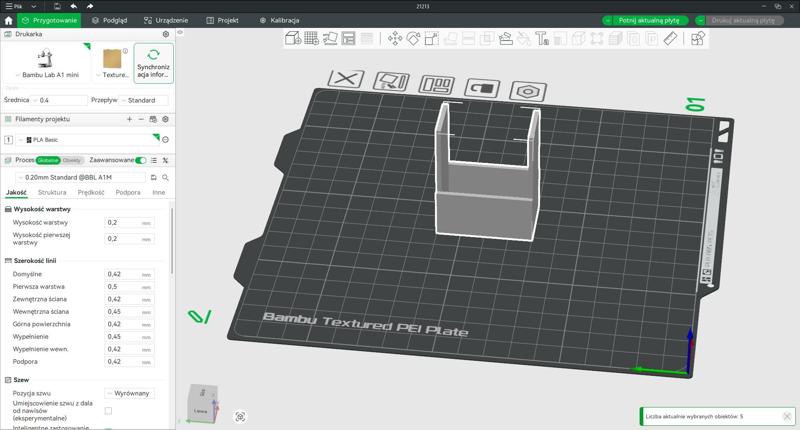Open the Struktura settings tab
Image resolution: width=800 pixels, height=430 pixels.
(52, 192)
